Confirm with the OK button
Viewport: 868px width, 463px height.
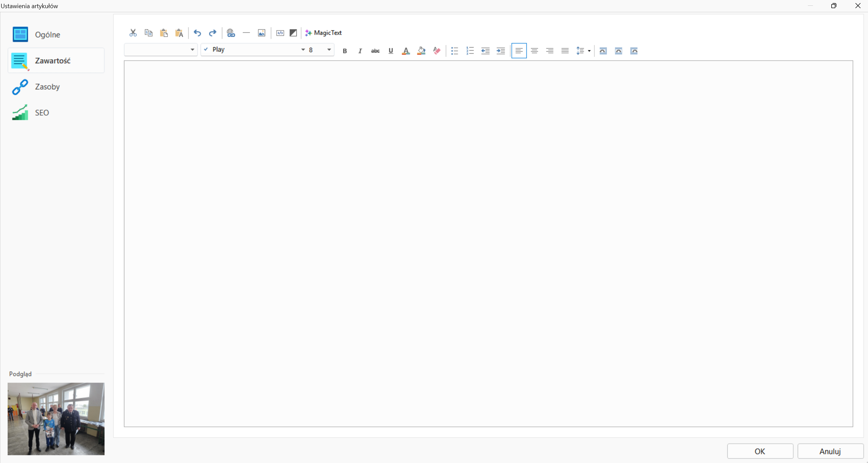click(760, 451)
